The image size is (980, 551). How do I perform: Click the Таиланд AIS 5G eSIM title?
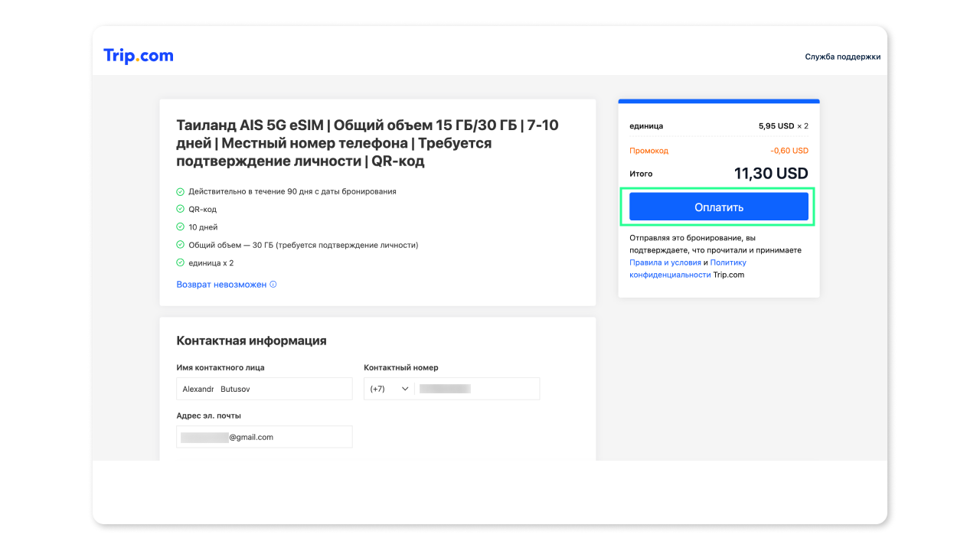(x=367, y=143)
